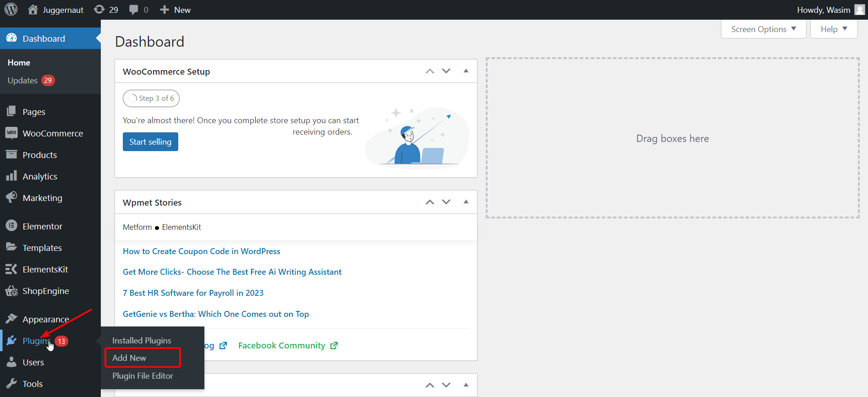Open the comments bubble icon
Image resolution: width=868 pixels, height=397 pixels.
[134, 10]
